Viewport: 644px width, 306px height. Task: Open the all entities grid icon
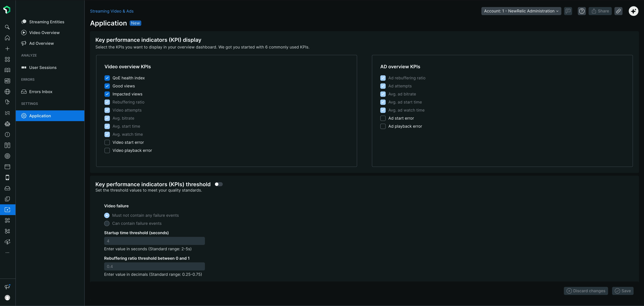pos(7,59)
